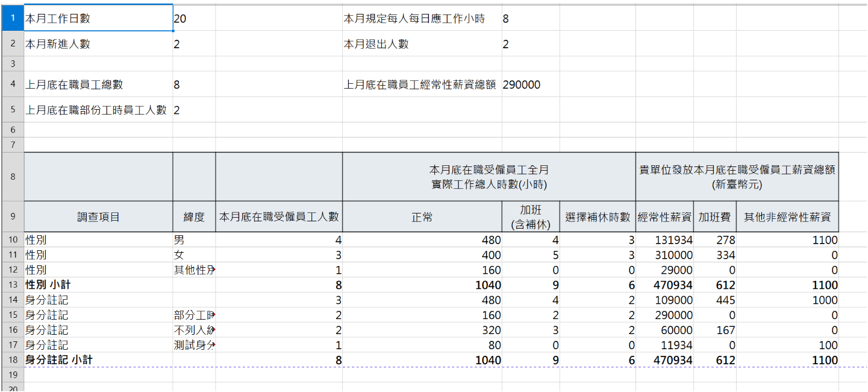The height and width of the screenshot is (392, 868).
Task: Click the 其他非經常性薪資 header cell
Action: (x=787, y=217)
